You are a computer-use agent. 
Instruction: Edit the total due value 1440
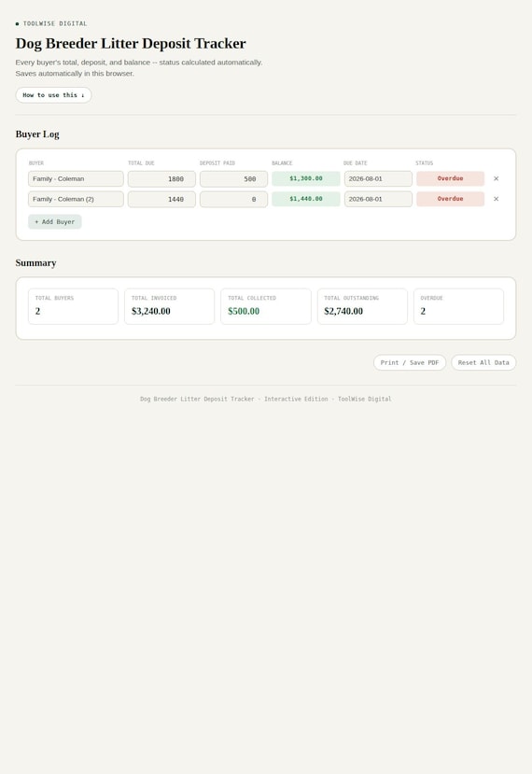click(161, 199)
